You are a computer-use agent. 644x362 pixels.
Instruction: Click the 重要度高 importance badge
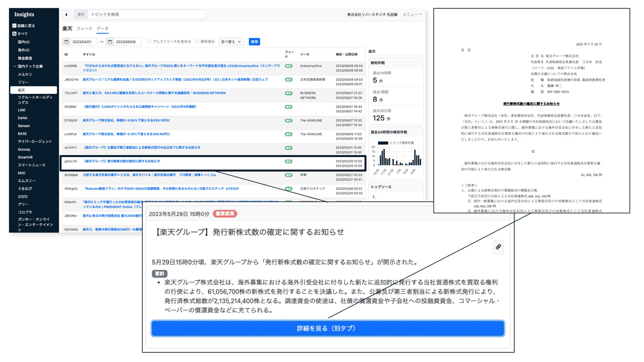pos(225,214)
